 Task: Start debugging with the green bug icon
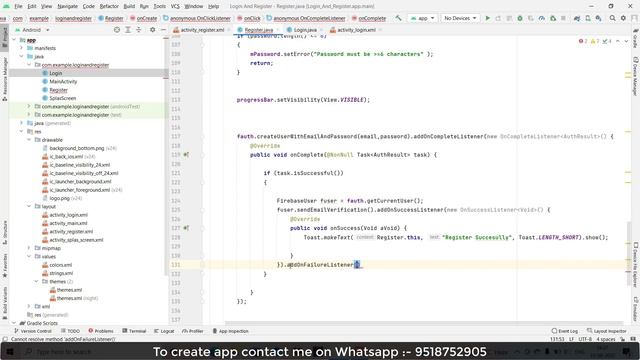click(x=520, y=18)
